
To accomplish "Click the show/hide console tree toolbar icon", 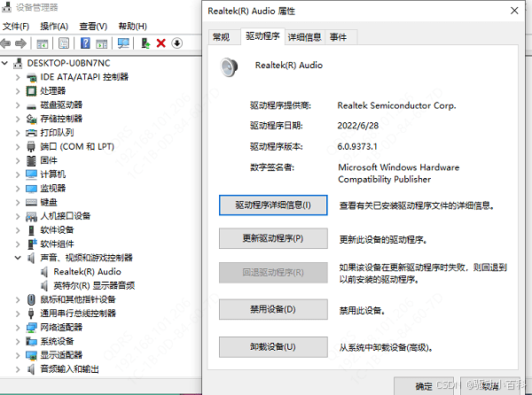I will 42,43.
